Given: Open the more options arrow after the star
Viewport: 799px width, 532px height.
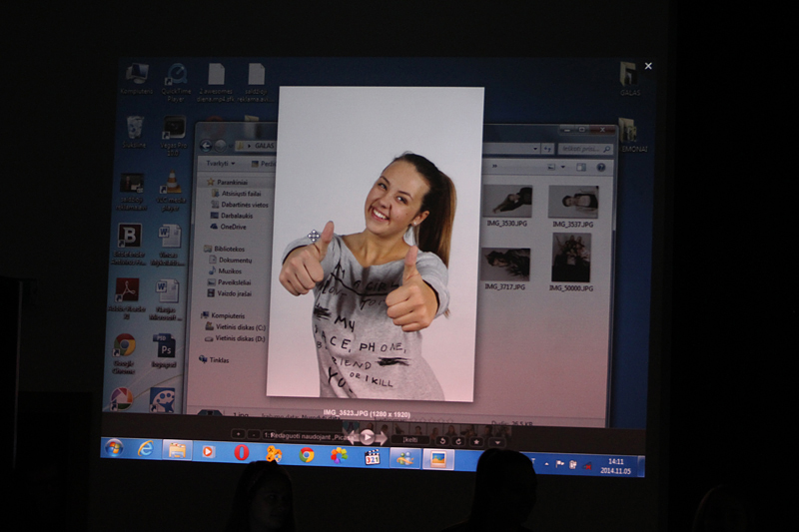Looking at the screenshot, I should (x=497, y=443).
